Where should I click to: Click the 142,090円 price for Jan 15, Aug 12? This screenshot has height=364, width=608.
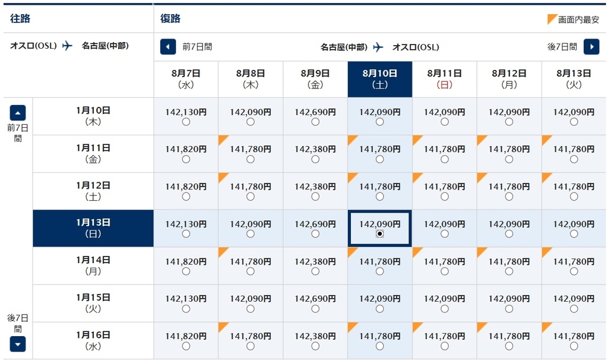pyautogui.click(x=509, y=299)
